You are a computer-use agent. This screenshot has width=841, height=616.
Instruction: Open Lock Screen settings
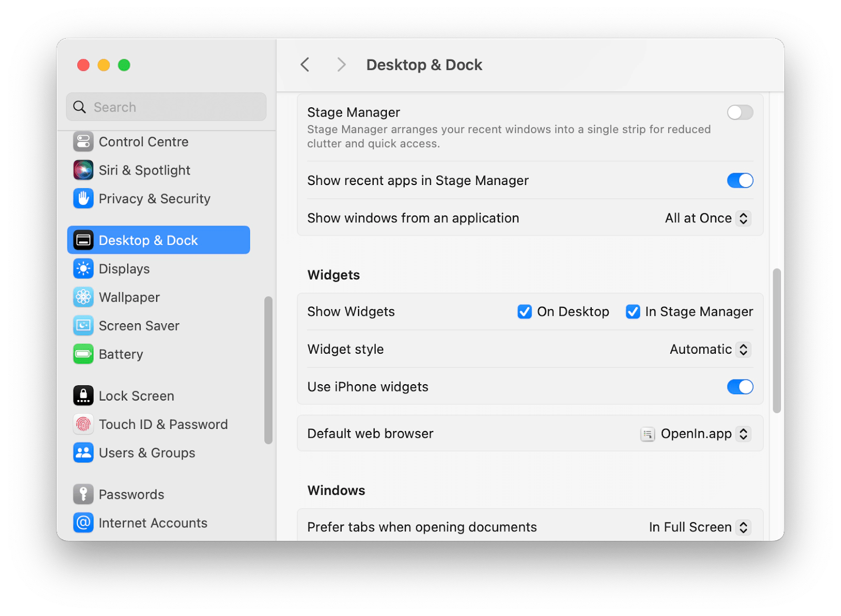tap(137, 396)
